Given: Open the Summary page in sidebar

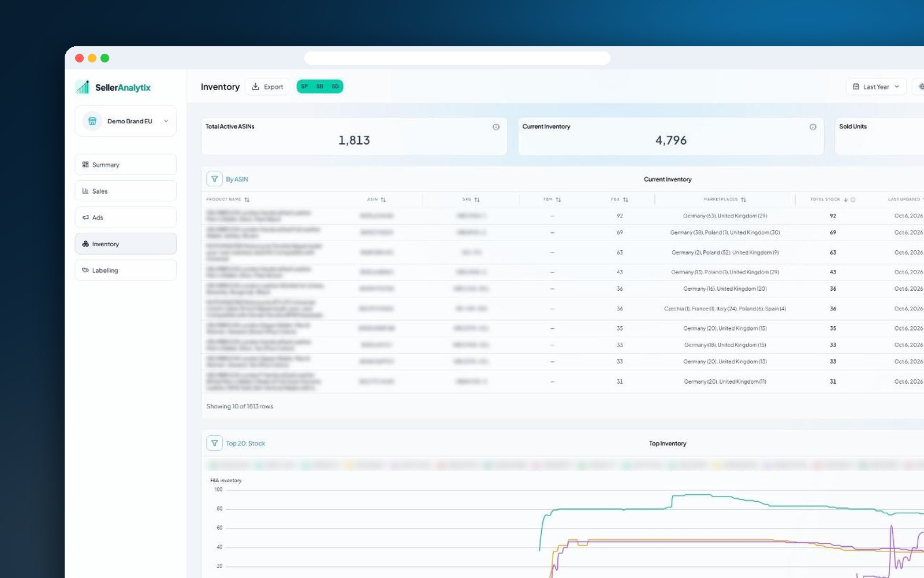Looking at the screenshot, I should 125,165.
